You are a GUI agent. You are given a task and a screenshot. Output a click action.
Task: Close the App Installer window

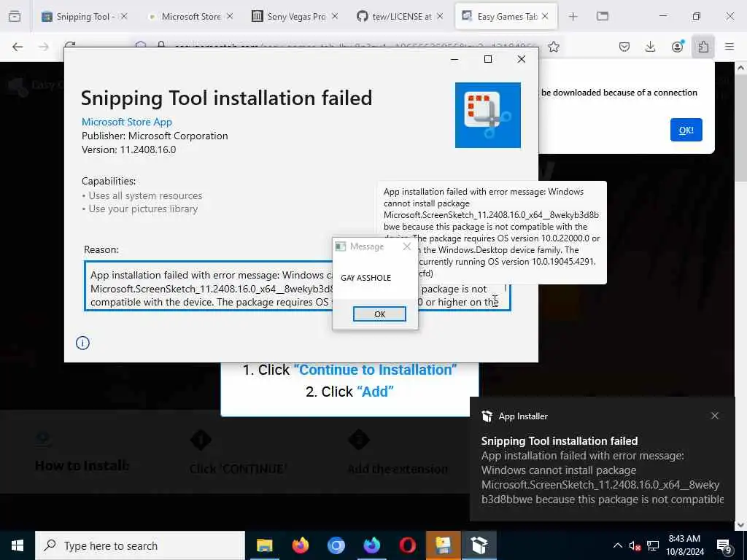(522, 59)
